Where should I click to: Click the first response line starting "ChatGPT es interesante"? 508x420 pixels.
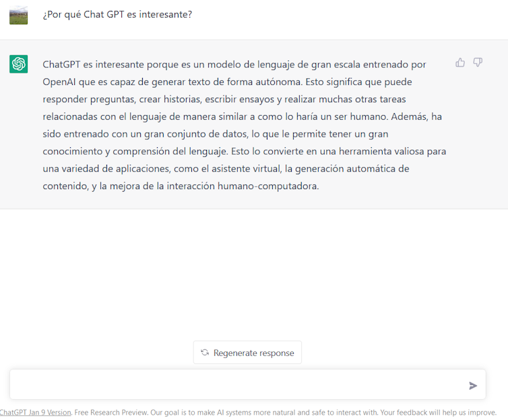[x=234, y=65]
